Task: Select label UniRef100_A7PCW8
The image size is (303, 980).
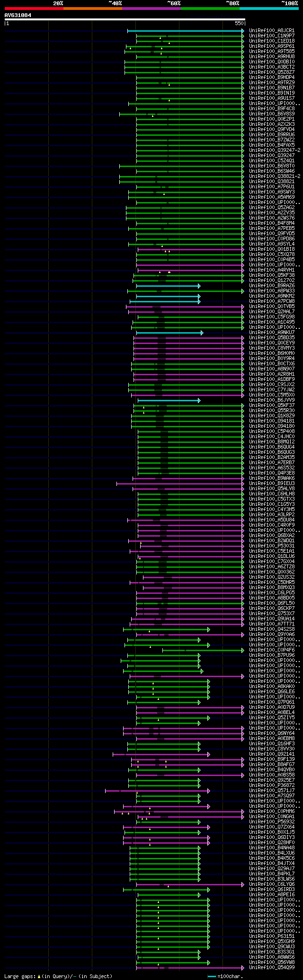Action: coord(272,301)
